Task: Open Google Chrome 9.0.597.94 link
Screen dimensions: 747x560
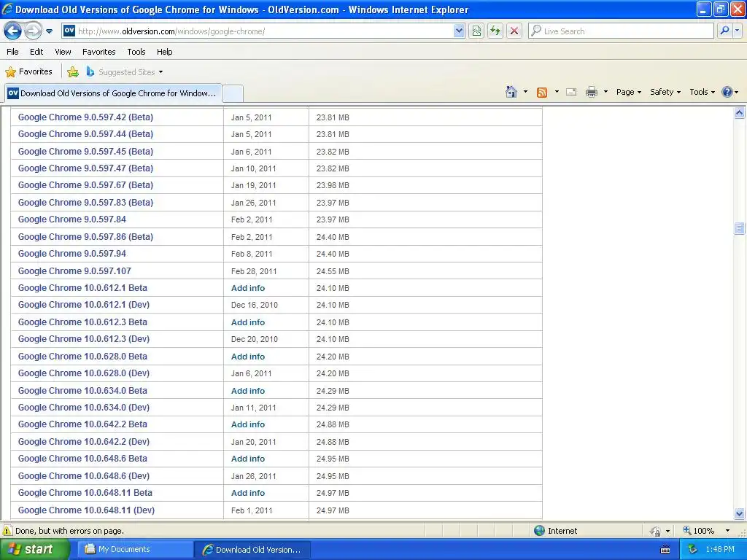Action: [x=72, y=254]
